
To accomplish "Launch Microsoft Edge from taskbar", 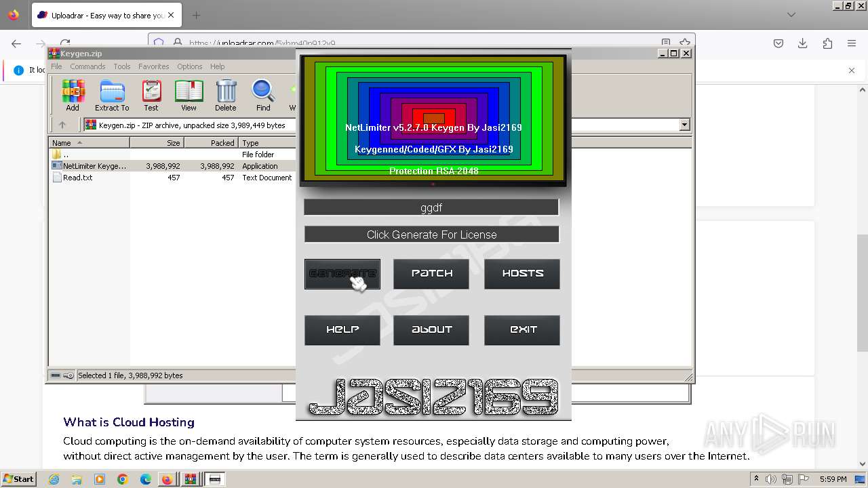I will (x=146, y=479).
